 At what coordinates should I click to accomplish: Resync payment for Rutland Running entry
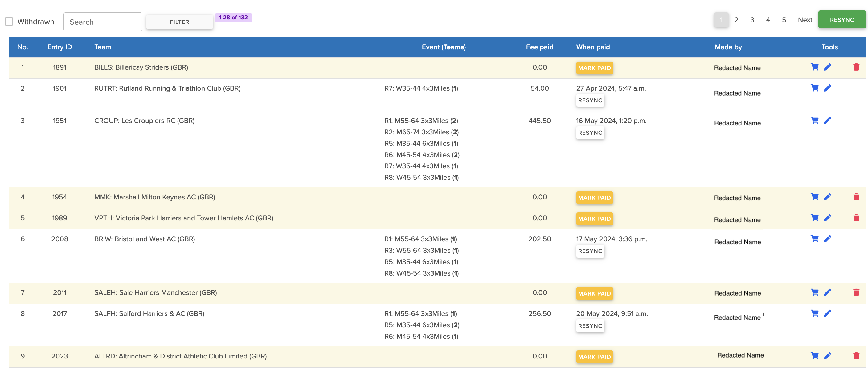point(590,100)
